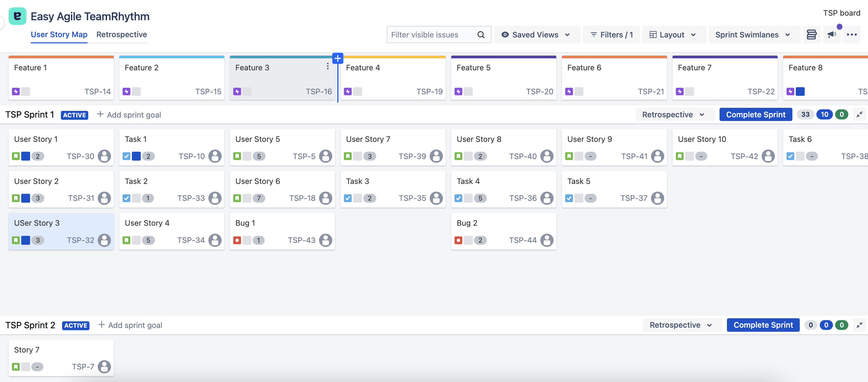Switch to the Retrospective tab
Image resolution: width=868 pixels, height=382 pixels.
tap(121, 34)
